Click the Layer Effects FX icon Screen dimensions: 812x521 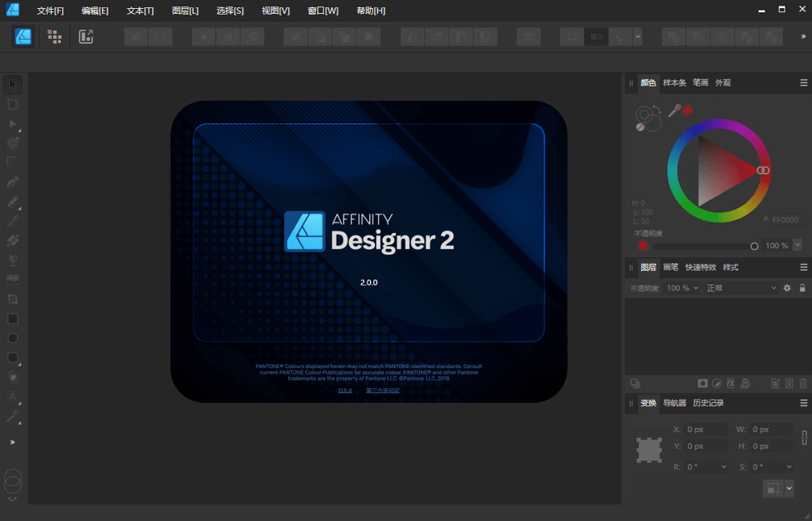(x=731, y=383)
